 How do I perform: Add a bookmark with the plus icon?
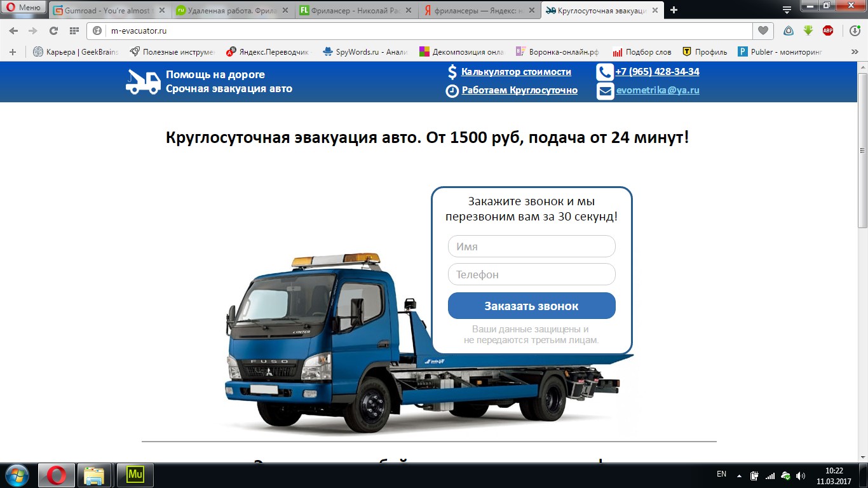13,52
